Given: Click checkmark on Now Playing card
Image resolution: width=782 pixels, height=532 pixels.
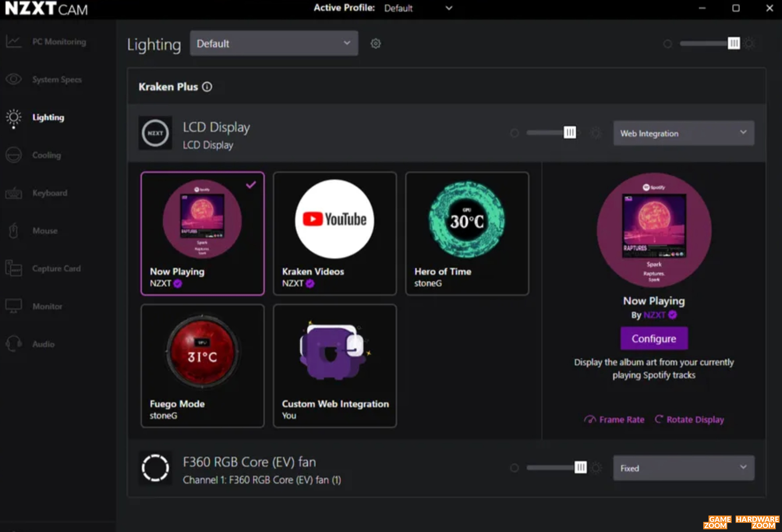Looking at the screenshot, I should tap(251, 185).
